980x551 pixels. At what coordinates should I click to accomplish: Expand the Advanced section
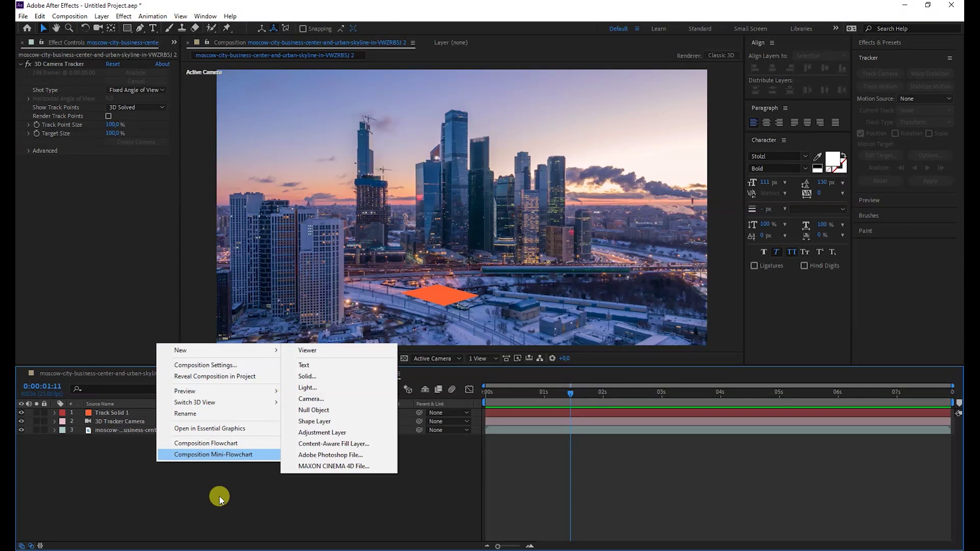[x=28, y=151]
